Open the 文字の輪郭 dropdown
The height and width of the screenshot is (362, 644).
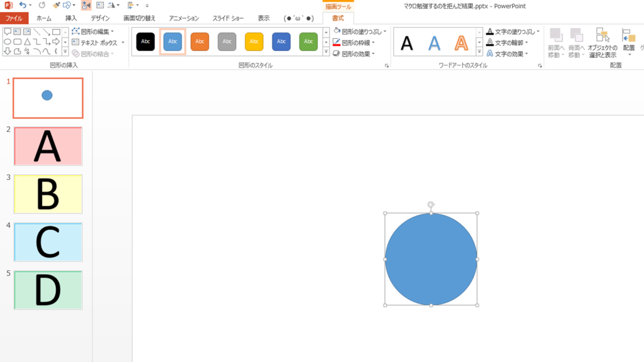(x=508, y=43)
